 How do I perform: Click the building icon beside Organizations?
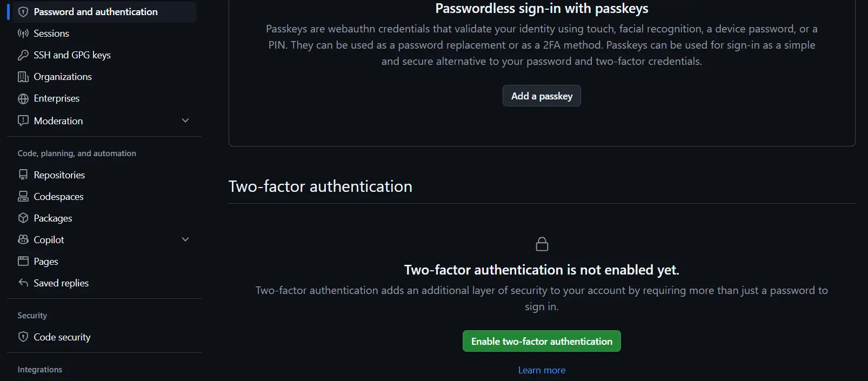(x=23, y=77)
